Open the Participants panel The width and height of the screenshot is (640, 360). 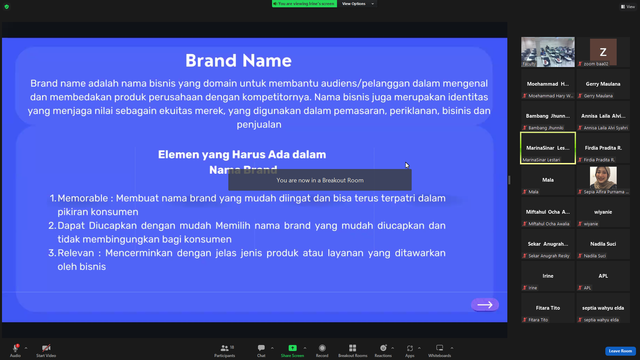pyautogui.click(x=225, y=350)
